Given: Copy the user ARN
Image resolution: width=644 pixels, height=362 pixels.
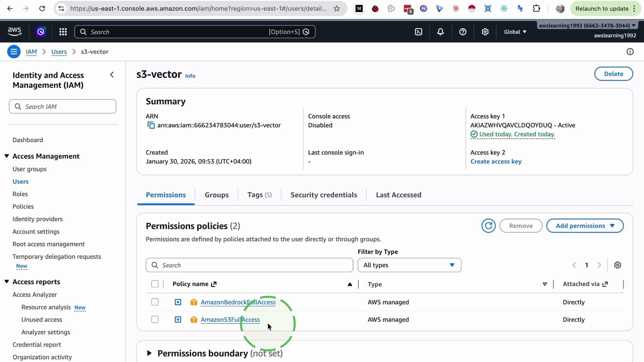Looking at the screenshot, I should click(x=151, y=125).
